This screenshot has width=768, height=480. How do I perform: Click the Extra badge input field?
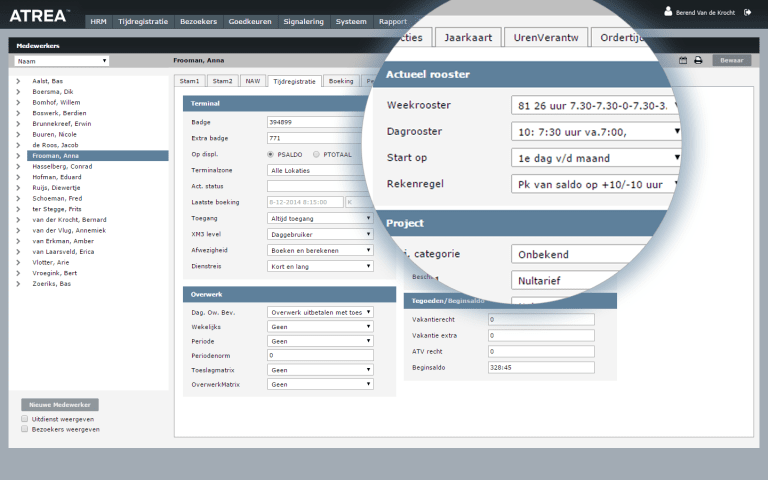316,138
